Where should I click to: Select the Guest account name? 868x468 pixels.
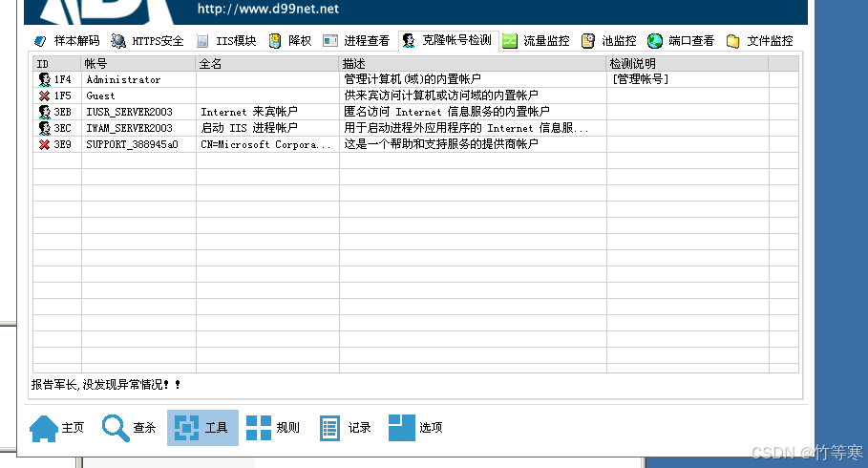point(101,96)
